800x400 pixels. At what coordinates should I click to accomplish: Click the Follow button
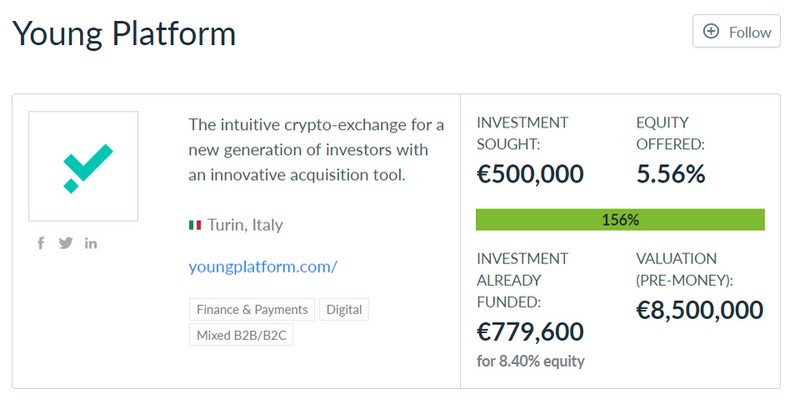(x=736, y=31)
